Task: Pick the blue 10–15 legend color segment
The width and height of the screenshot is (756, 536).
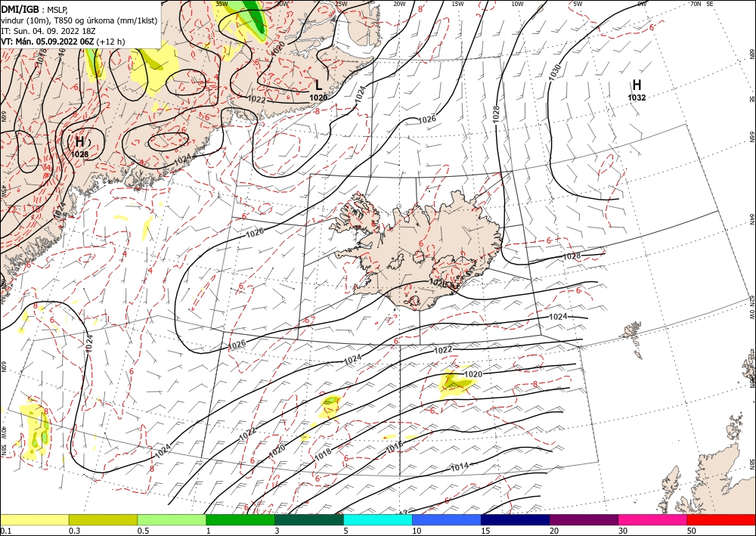Action: pos(447,519)
